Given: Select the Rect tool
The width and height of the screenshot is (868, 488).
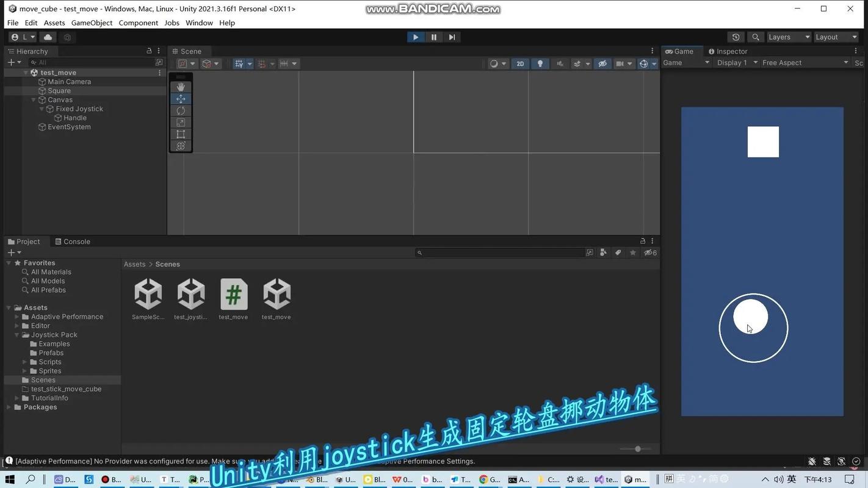Looking at the screenshot, I should tap(181, 134).
